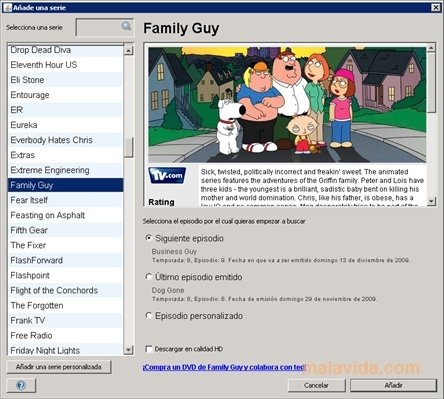Click the Cancelar button
This screenshot has width=444, height=399.
tap(316, 385)
